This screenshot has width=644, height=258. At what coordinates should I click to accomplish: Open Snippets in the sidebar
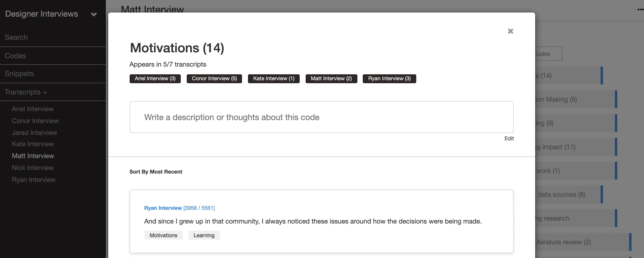pos(19,74)
